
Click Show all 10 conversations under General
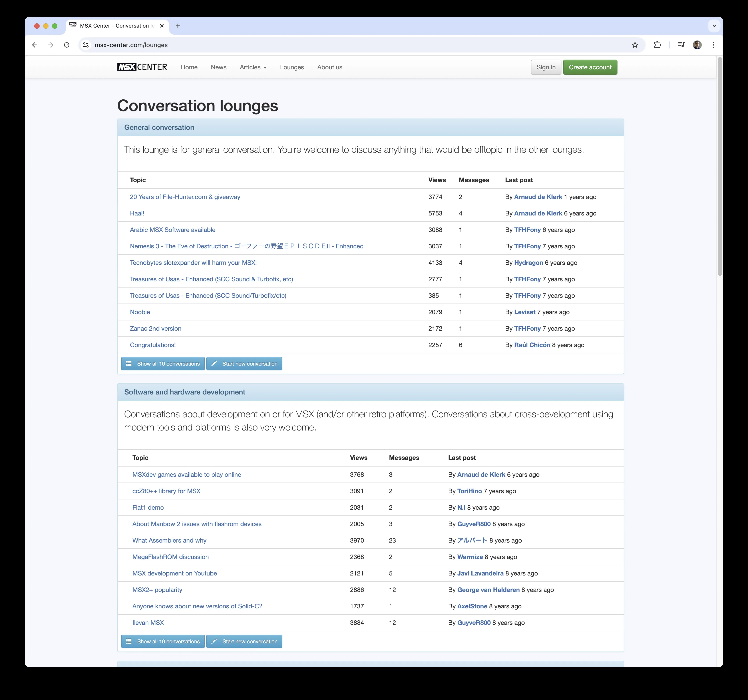point(163,364)
